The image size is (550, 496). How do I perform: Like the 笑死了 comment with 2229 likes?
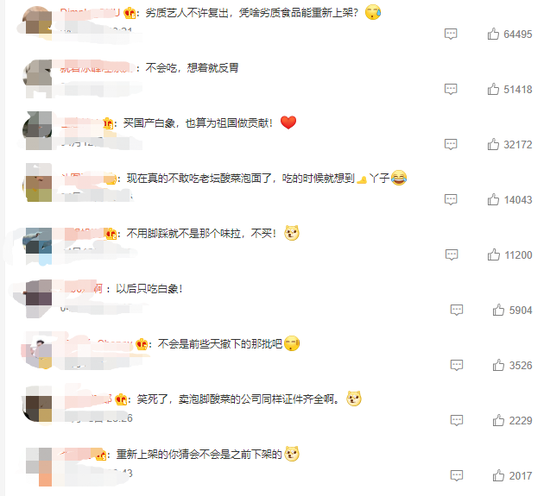pyautogui.click(x=498, y=420)
